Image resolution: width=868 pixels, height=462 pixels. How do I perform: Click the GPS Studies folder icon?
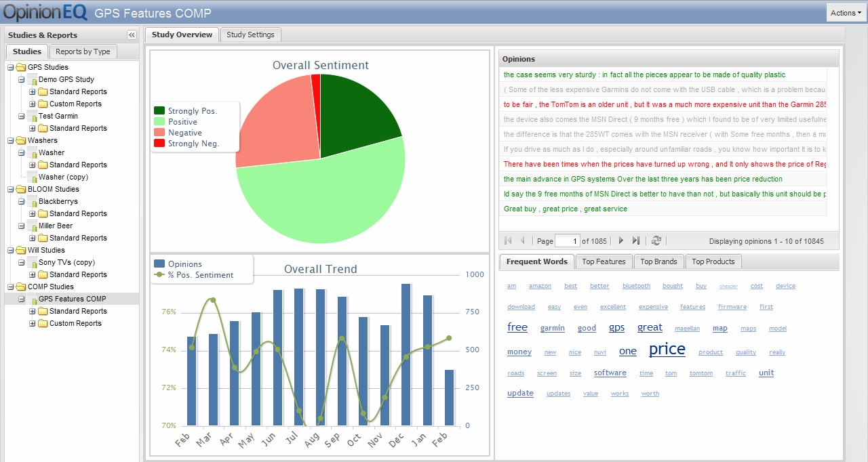pos(21,68)
